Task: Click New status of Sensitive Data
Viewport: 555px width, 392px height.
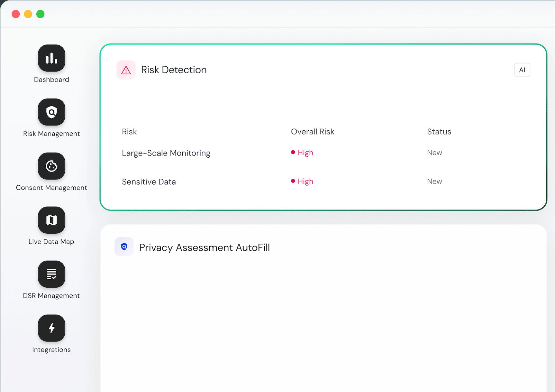Action: 435,181
